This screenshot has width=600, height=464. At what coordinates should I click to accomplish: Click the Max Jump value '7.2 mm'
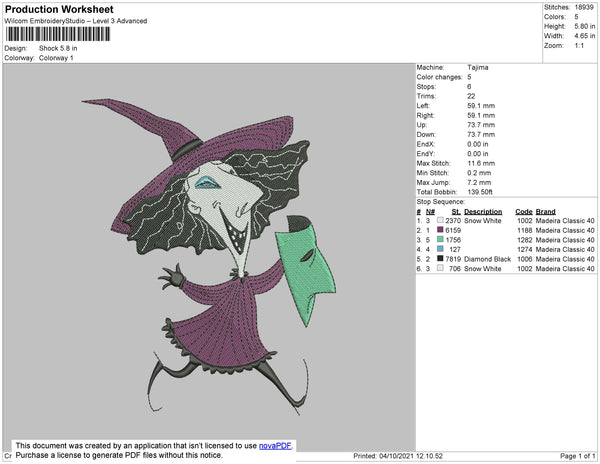(479, 182)
